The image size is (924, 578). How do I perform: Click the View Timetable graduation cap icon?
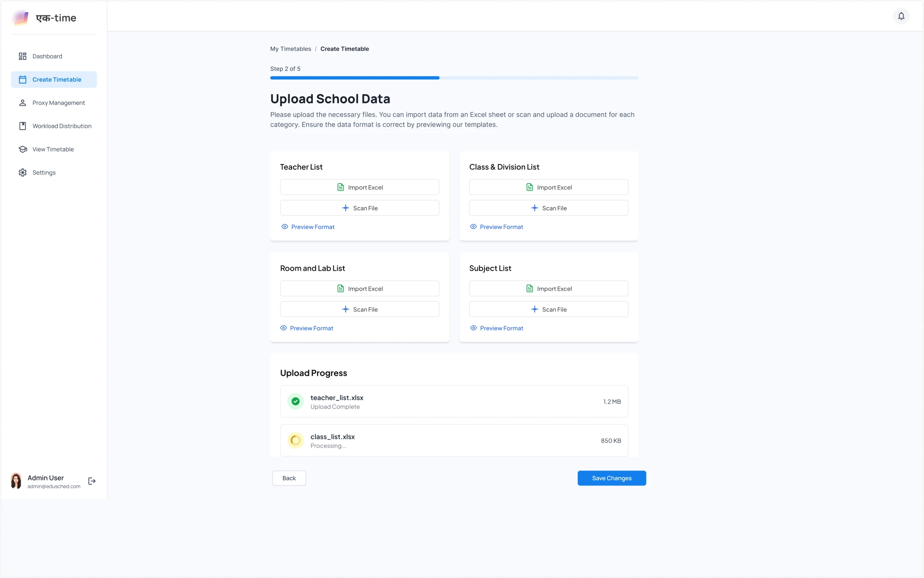point(22,149)
